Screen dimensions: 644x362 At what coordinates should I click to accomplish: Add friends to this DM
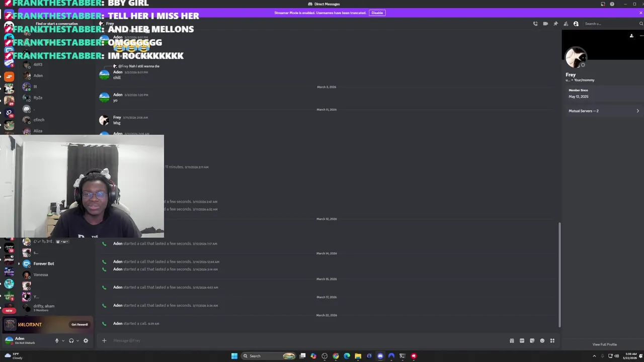click(x=566, y=24)
